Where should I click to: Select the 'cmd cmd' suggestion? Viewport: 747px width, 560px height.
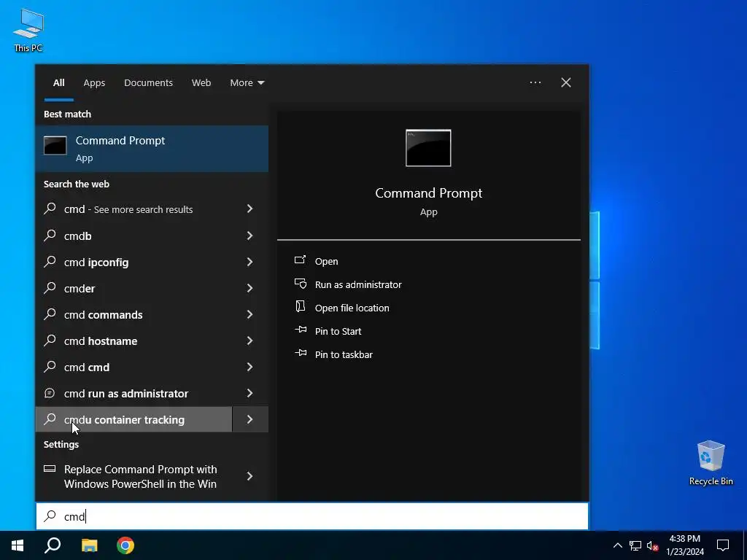(134, 367)
